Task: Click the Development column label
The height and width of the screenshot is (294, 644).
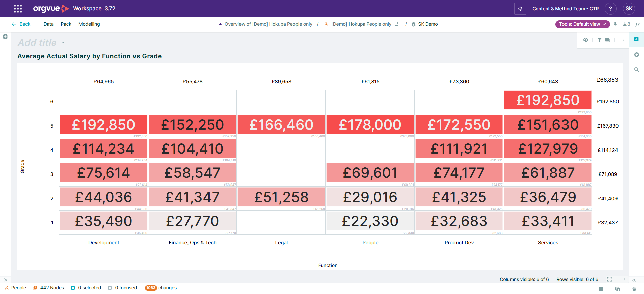Action: click(104, 243)
